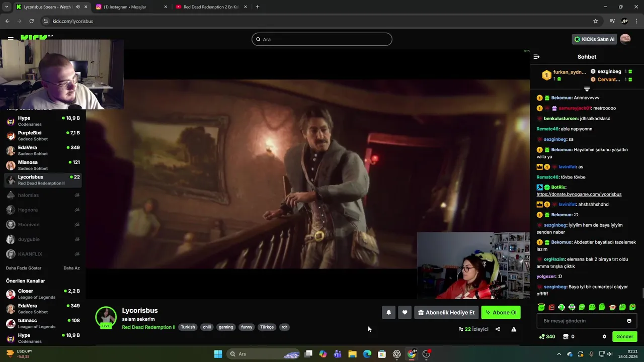Open ChatGPT app from taskbar

pos(396,354)
